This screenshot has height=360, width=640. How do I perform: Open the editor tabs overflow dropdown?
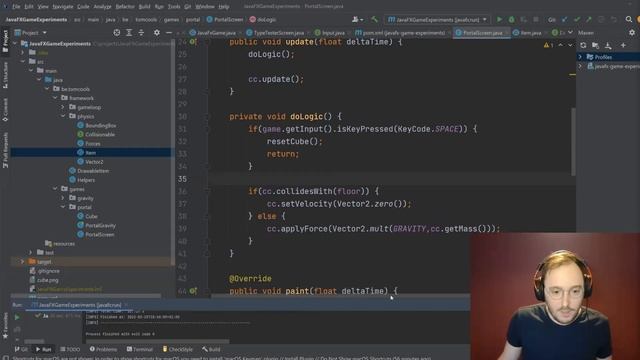click(570, 32)
